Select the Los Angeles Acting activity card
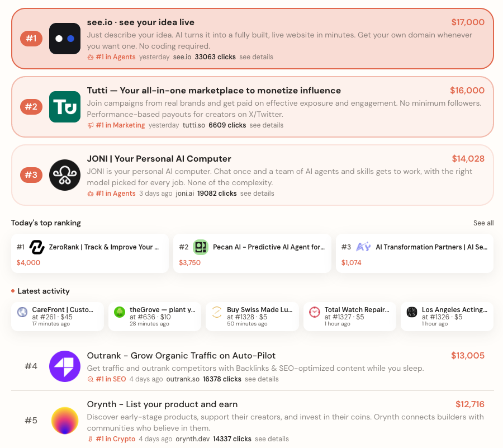 click(x=447, y=317)
